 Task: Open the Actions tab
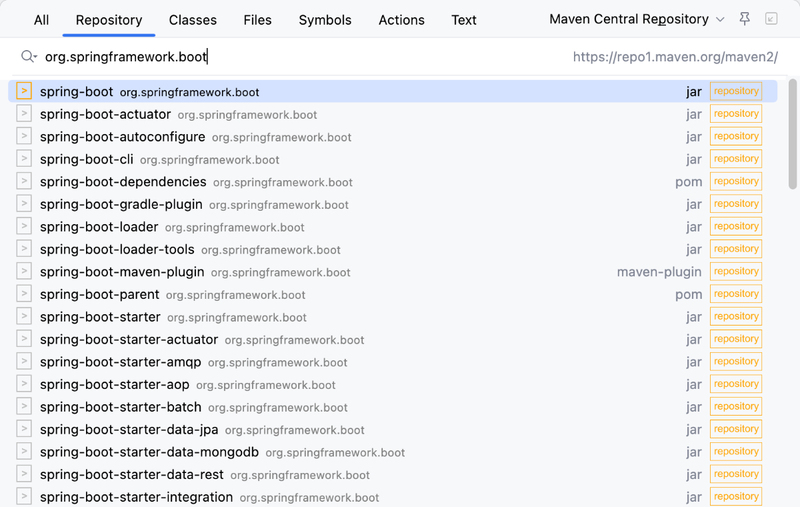[402, 20]
